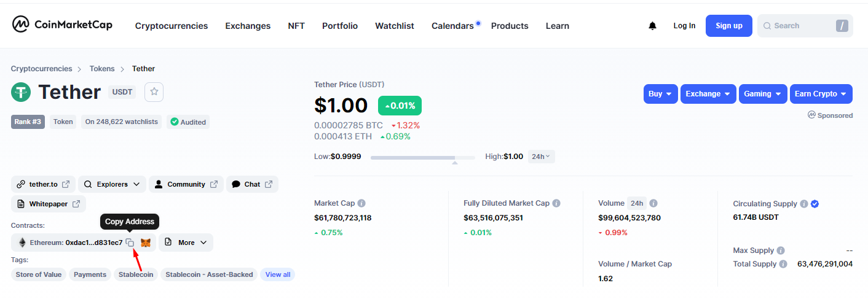Change the 24h low/high range dropdown
Image resolution: width=868 pixels, height=299 pixels.
541,157
